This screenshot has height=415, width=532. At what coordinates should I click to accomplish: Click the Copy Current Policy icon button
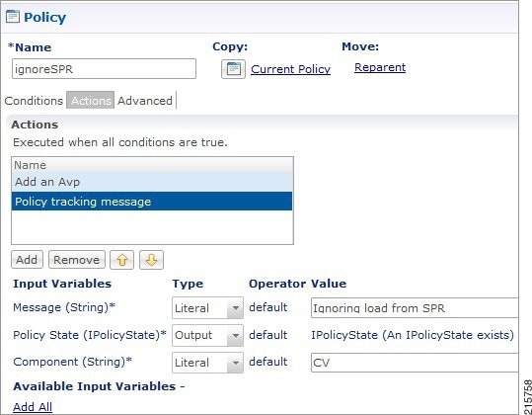tap(233, 69)
